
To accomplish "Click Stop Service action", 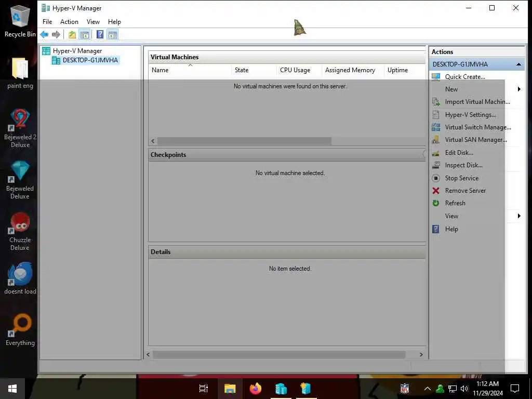I will (x=462, y=178).
